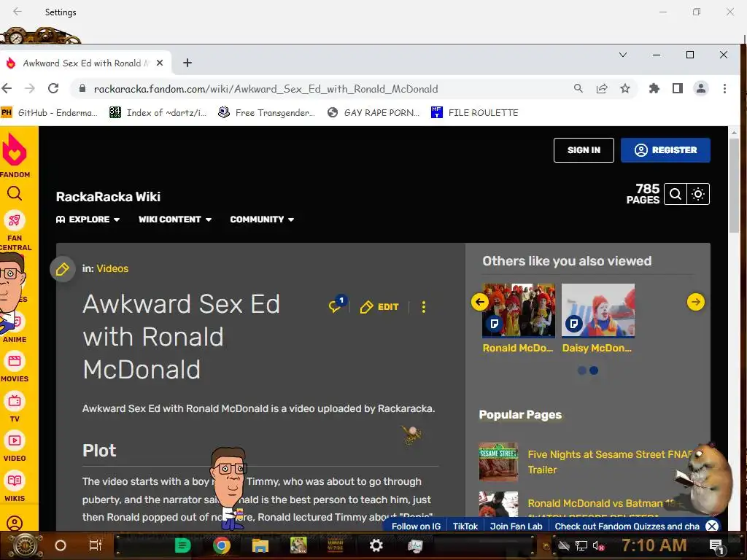
Task: Open the Chrome extensions puzzle icon
Action: click(x=654, y=88)
